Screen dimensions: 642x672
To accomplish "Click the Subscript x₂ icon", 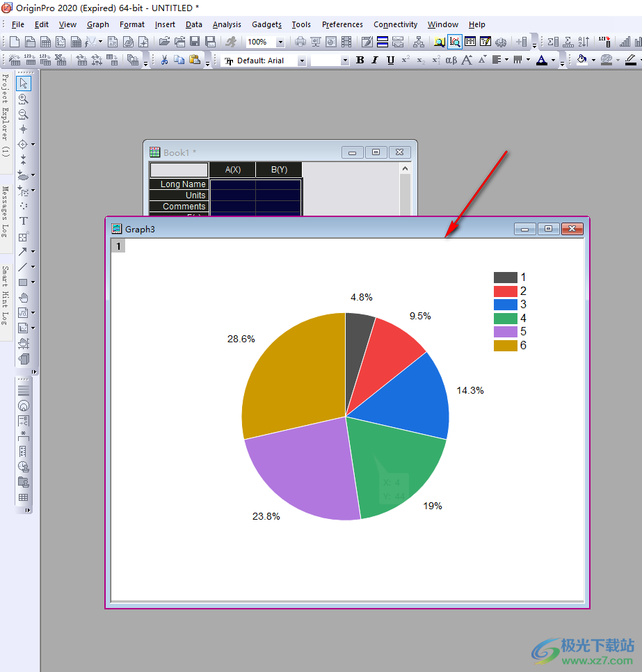I will pos(421,60).
